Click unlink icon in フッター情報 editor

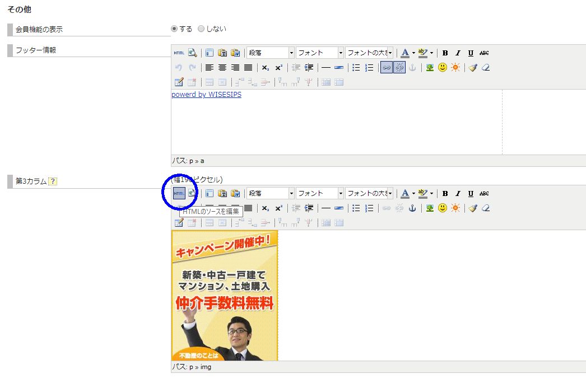pos(399,68)
